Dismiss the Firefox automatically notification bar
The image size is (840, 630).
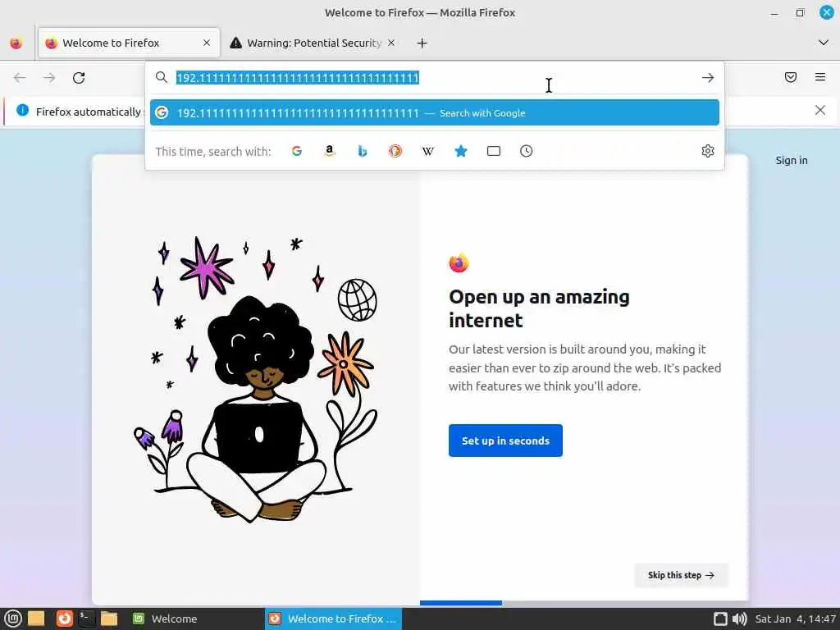(x=819, y=111)
